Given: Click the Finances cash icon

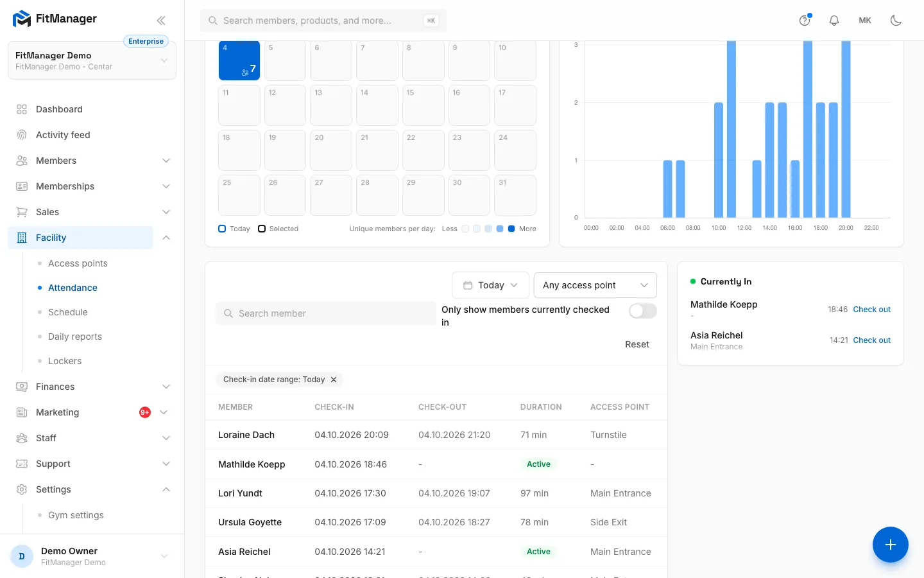Looking at the screenshot, I should (x=22, y=387).
